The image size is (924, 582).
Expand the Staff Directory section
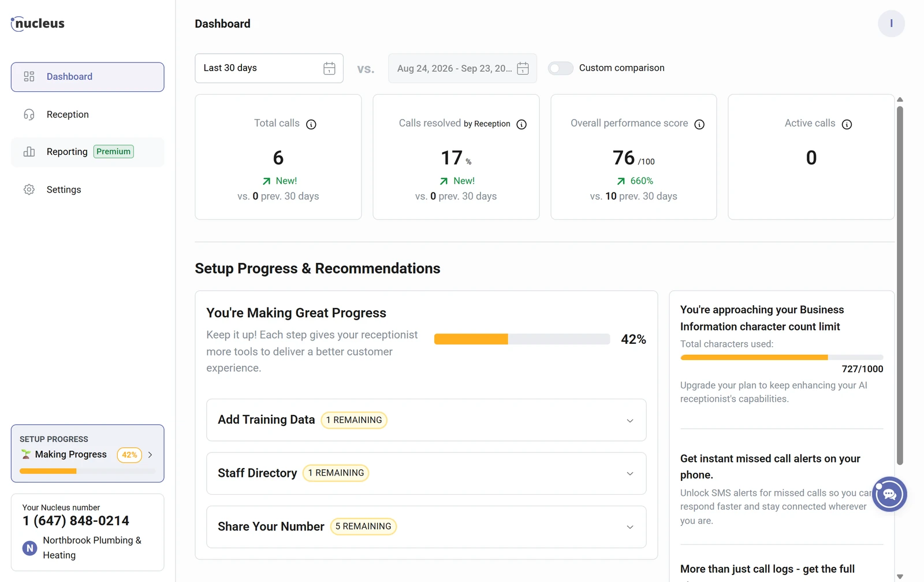pos(426,473)
